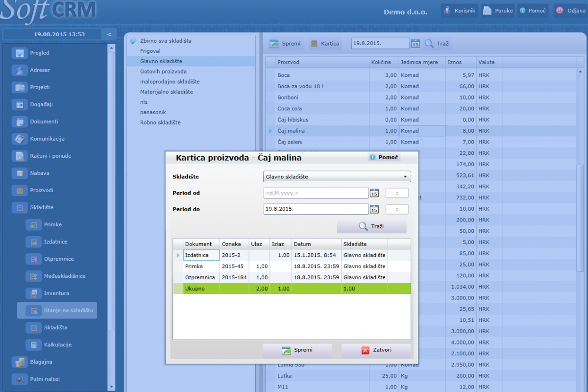Image resolution: width=588 pixels, height=392 pixels.
Task: Select Zbirno sva skladišta in warehouse list
Action: pos(166,41)
